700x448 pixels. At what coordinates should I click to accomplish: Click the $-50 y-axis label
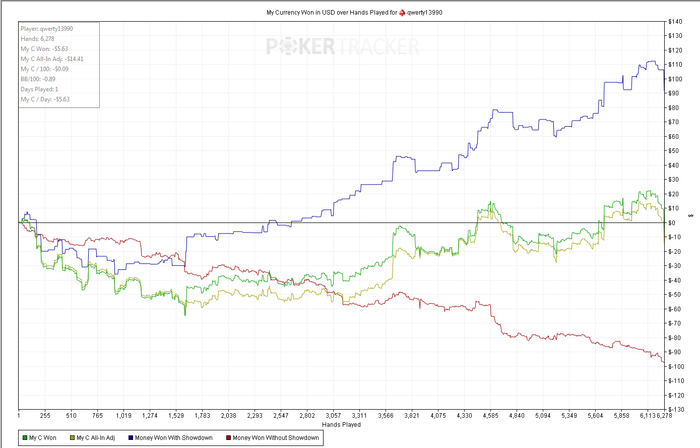[x=675, y=295]
